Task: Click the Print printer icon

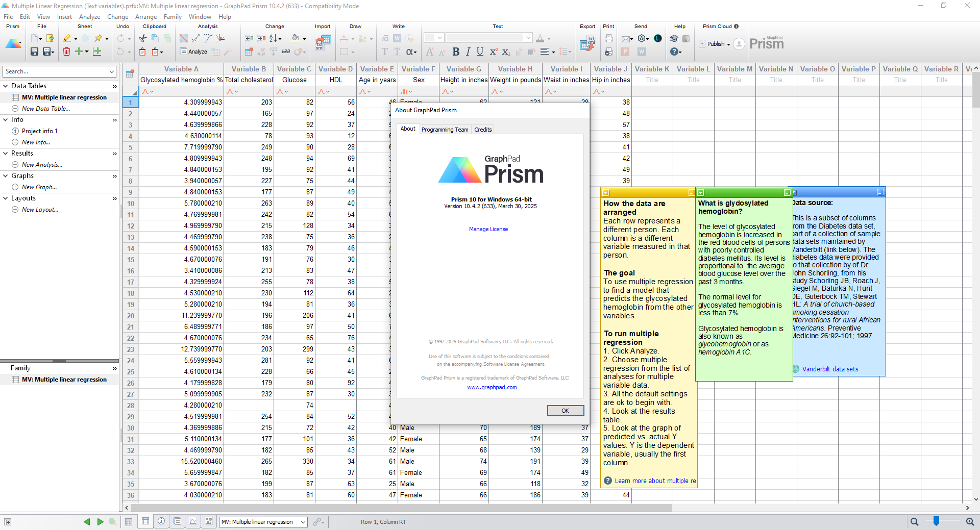Action: [609, 38]
